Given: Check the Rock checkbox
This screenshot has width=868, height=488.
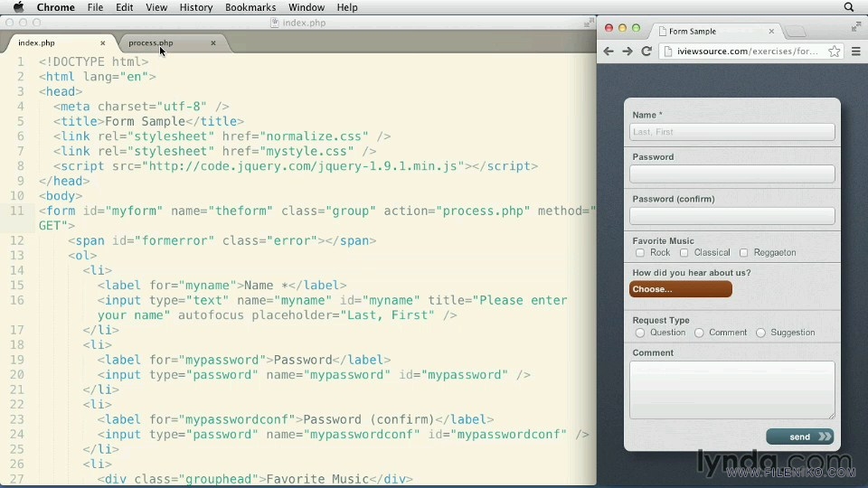Looking at the screenshot, I should pyautogui.click(x=640, y=253).
